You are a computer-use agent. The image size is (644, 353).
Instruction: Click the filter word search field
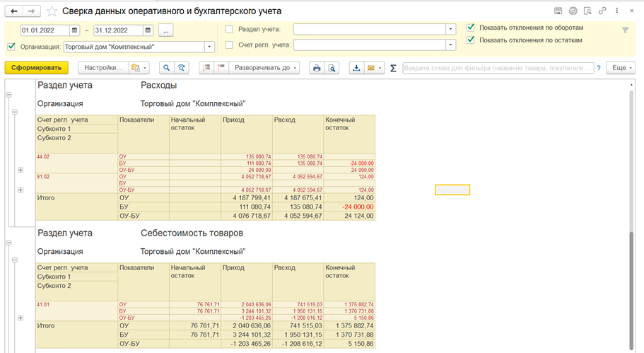(x=498, y=68)
